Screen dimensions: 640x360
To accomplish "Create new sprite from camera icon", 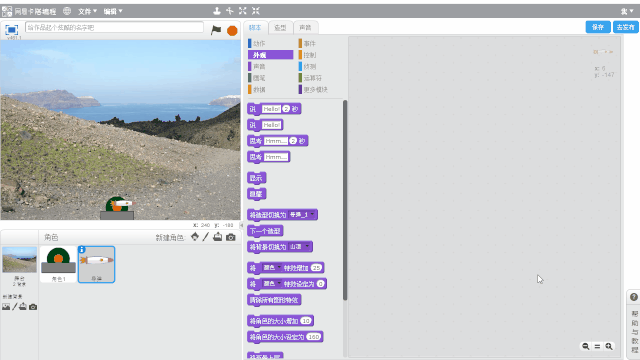I will [x=231, y=237].
